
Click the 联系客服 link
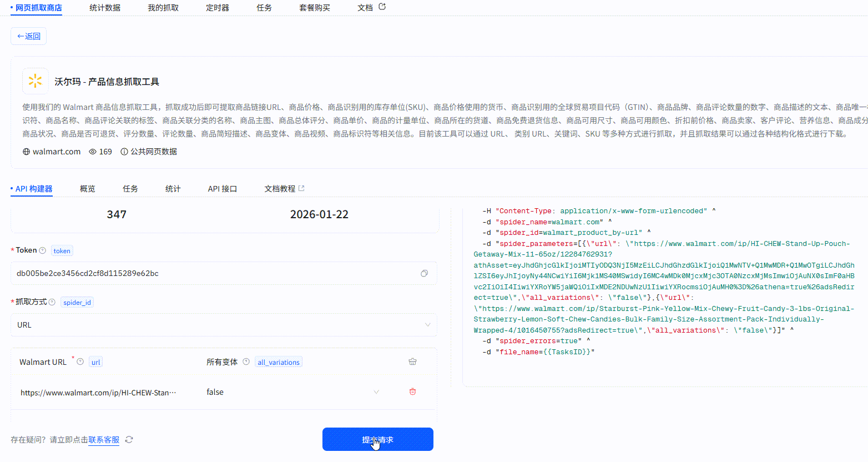click(104, 440)
